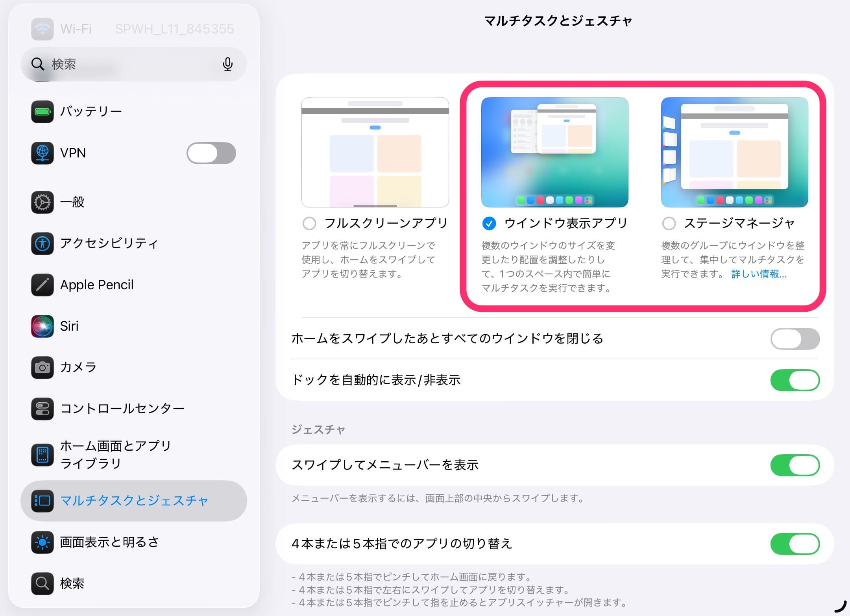Turn off 4本または5本指でのアプリの切り替え

795,543
